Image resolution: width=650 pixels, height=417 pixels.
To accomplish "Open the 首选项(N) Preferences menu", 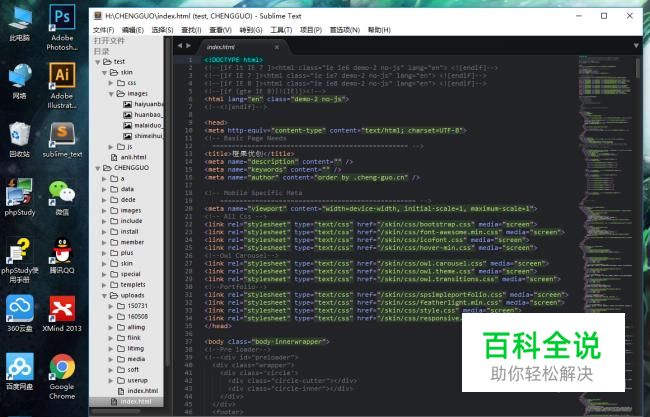I will tap(344, 30).
